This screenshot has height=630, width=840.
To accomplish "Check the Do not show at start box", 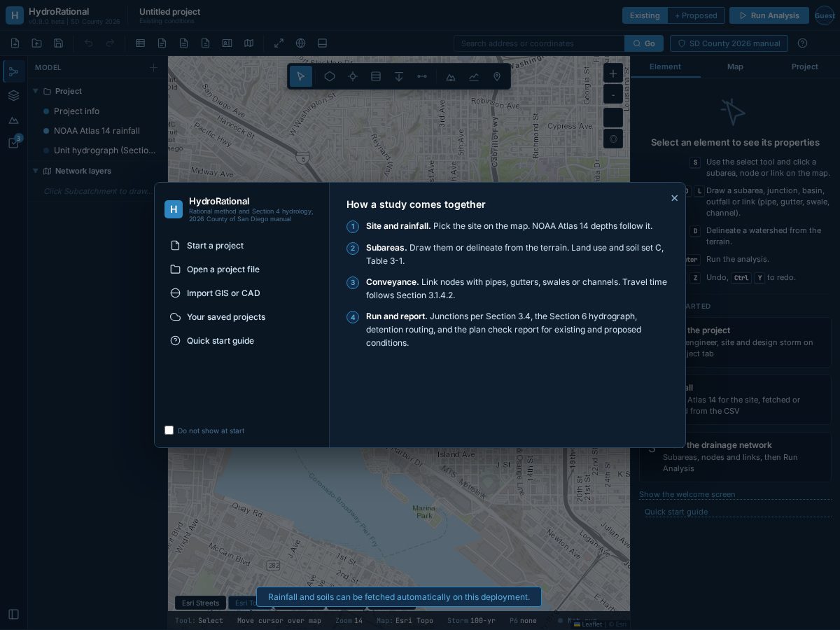I will pyautogui.click(x=169, y=430).
